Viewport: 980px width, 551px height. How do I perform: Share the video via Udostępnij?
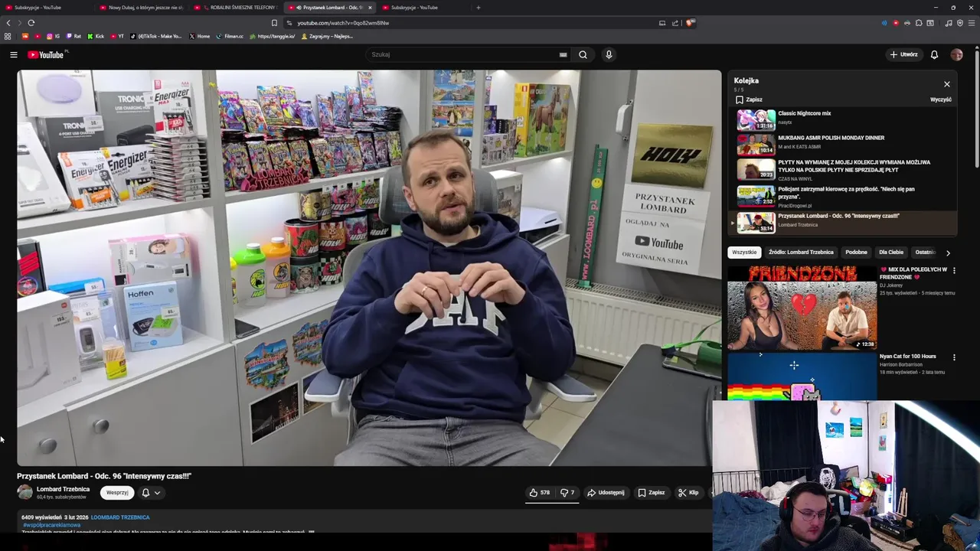click(x=606, y=493)
